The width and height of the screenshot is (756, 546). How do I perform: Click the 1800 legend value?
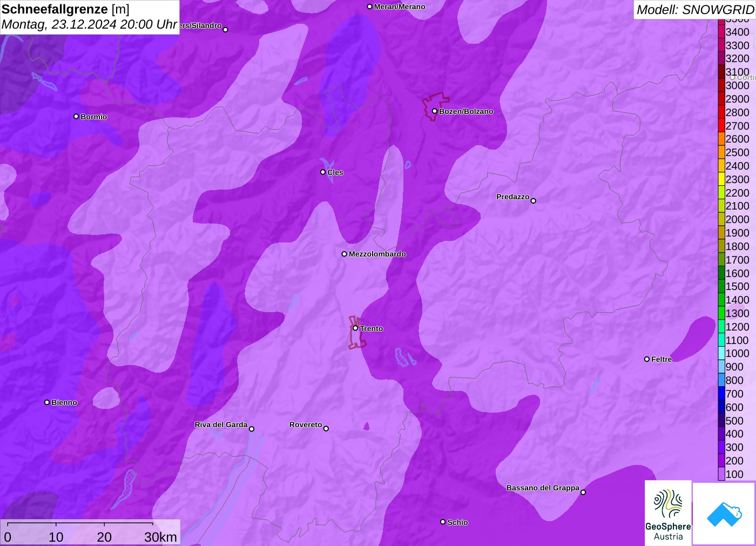737,246
